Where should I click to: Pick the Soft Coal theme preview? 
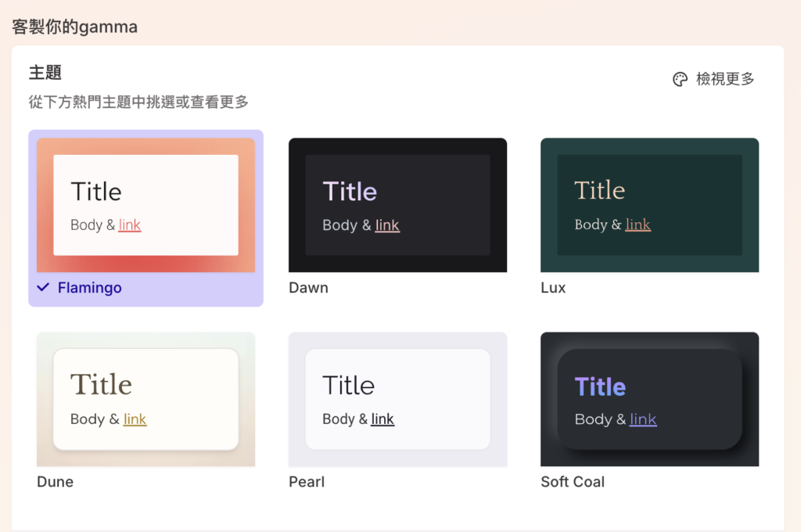click(649, 399)
